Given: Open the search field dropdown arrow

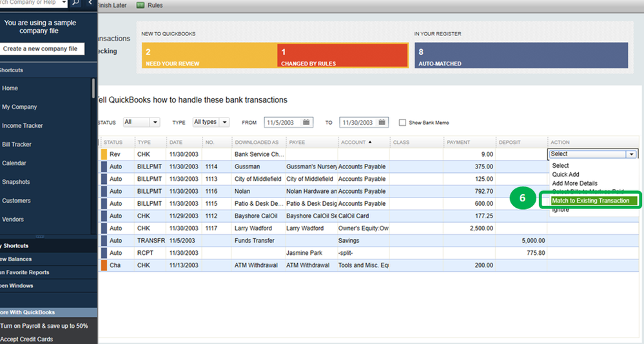Looking at the screenshot, I should (64, 3).
